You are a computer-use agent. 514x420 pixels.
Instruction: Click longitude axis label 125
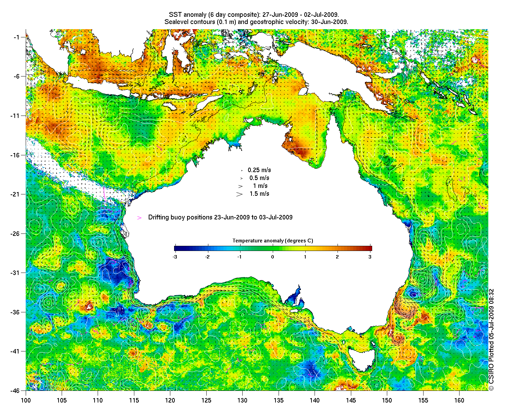tap(206, 400)
